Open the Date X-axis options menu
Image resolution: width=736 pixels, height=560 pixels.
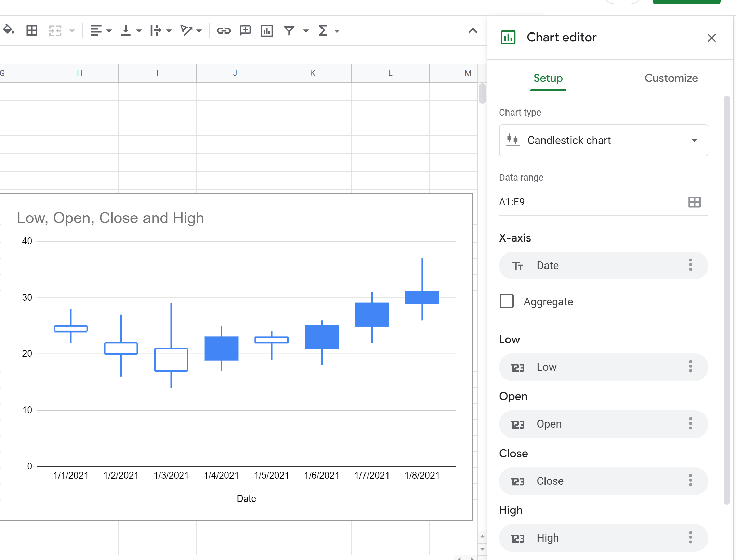pos(691,265)
